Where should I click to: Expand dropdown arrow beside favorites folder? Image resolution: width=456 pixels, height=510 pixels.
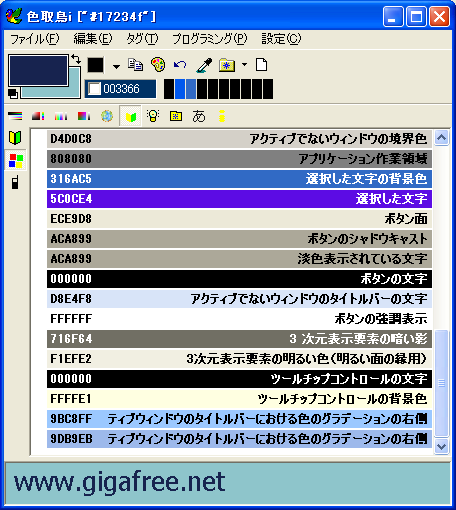pos(244,64)
